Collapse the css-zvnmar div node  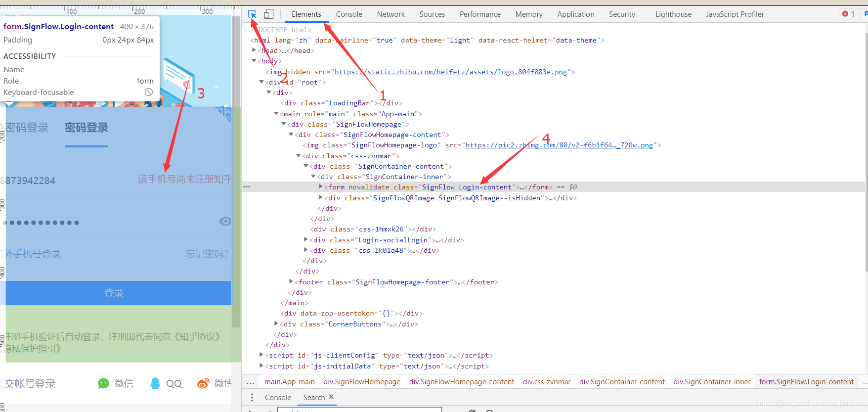(299, 156)
